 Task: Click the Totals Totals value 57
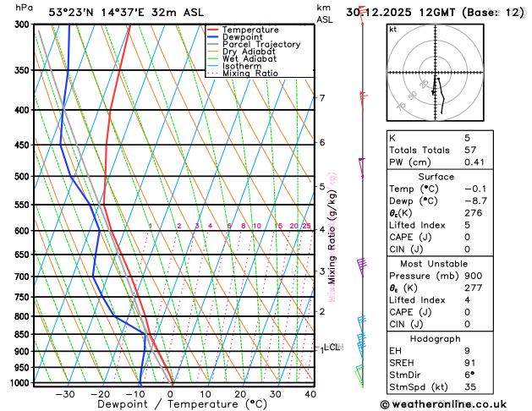(470, 151)
